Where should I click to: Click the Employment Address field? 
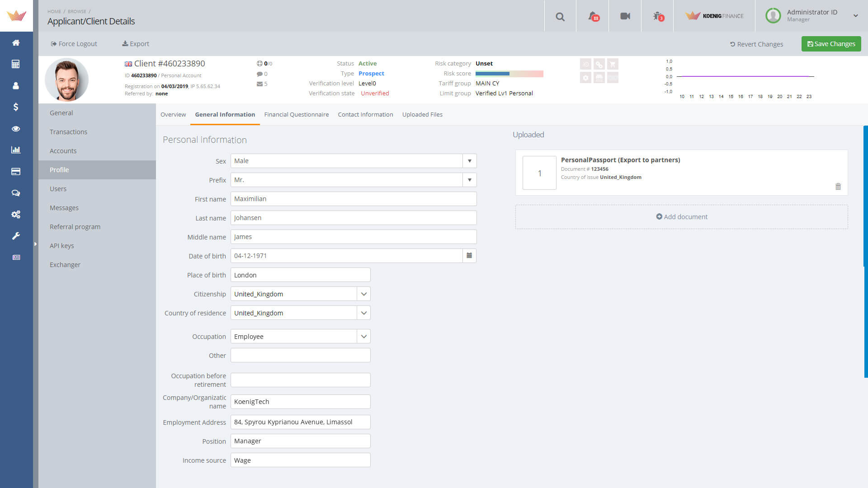(301, 422)
